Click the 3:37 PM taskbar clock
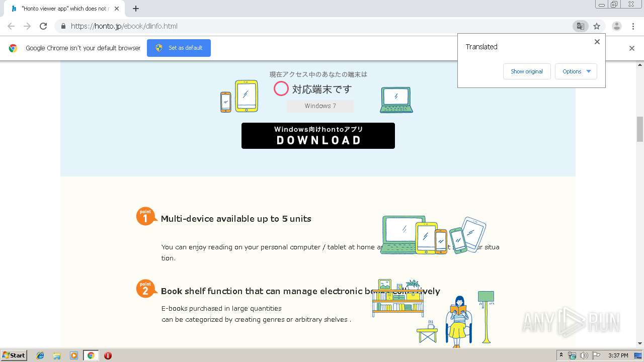 click(618, 355)
